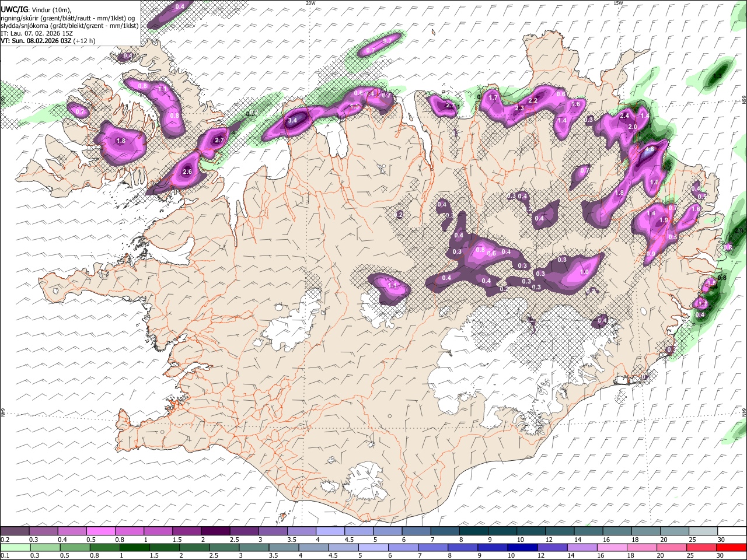747x560 pixels.
Task: Click the '2.5' label in the snow legend
Action: (234, 540)
